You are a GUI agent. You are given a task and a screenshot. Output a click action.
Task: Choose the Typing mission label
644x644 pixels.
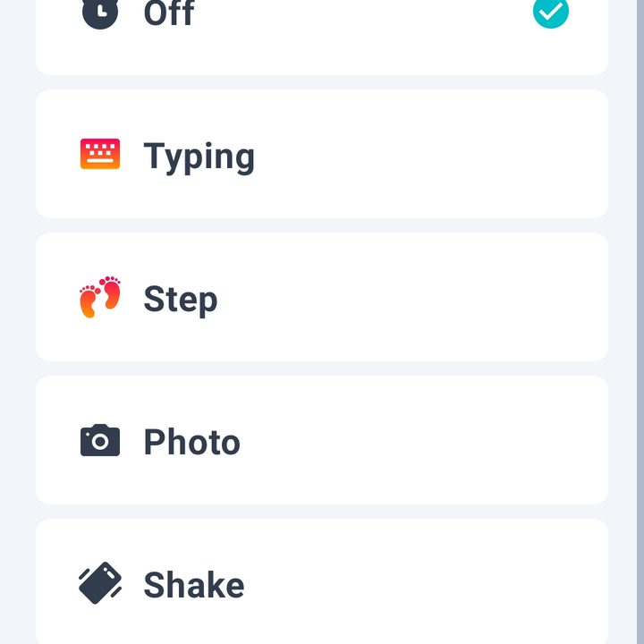199,157
